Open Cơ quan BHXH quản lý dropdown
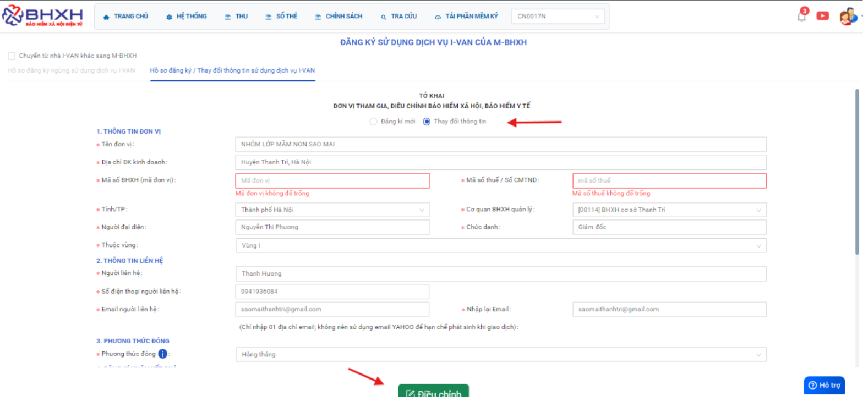Screen dimensions: 868x401 [x=669, y=210]
